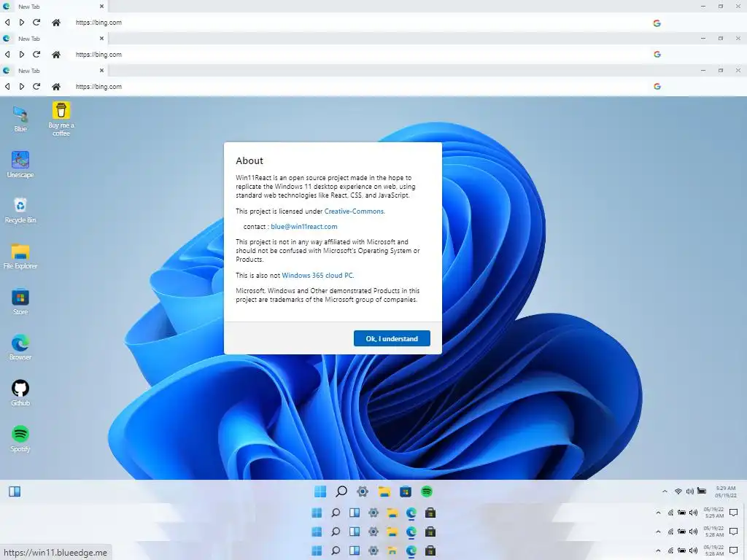Close the New Tab tab in the top browser
Viewport: 747px width, 560px height.
(x=101, y=6)
